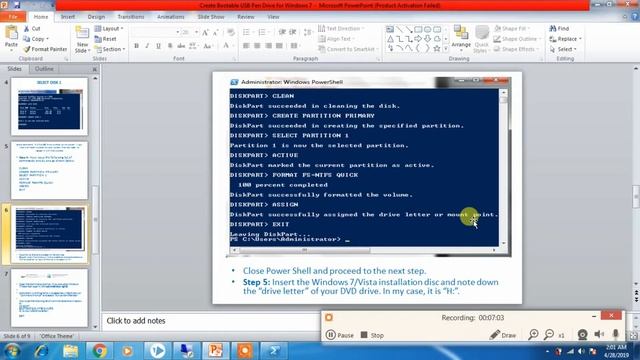The width and height of the screenshot is (640, 360).
Task: Open the Arrange dropdown
Action: pyautogui.click(x=461, y=39)
